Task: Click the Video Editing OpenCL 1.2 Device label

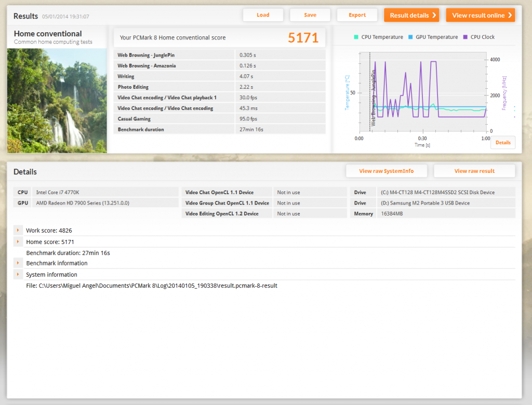Action: 222,214
